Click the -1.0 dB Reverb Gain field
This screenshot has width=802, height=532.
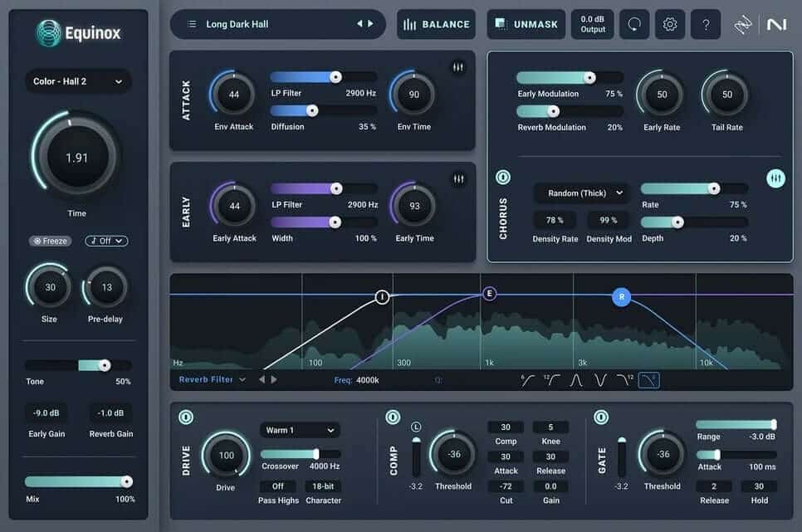[x=110, y=412]
